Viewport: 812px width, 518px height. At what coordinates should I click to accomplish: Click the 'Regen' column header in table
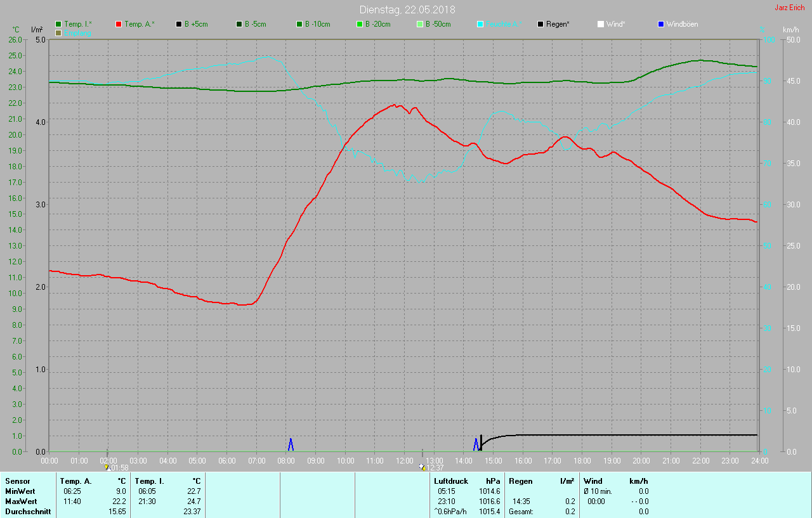(x=520, y=481)
